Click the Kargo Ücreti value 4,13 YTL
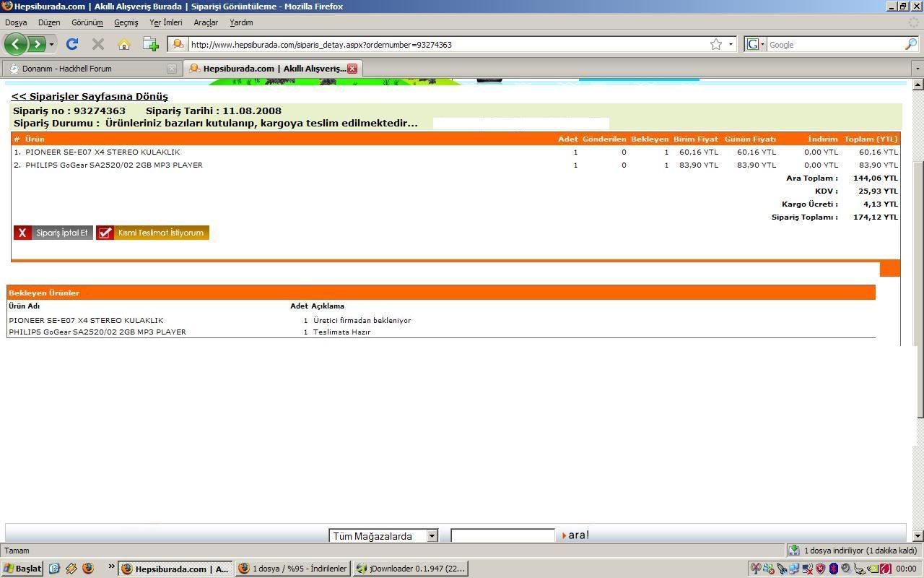Viewport: 924px width, 578px height. click(x=881, y=204)
